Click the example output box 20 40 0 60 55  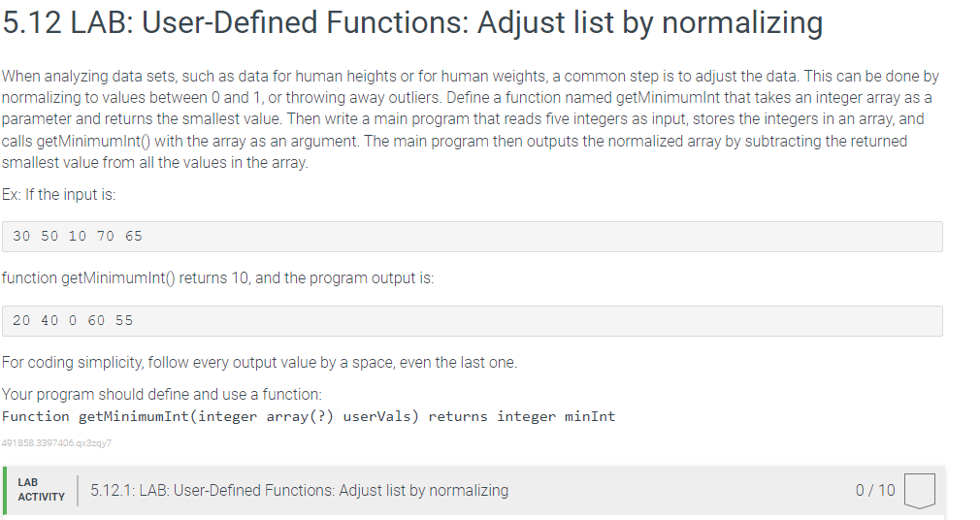click(473, 320)
